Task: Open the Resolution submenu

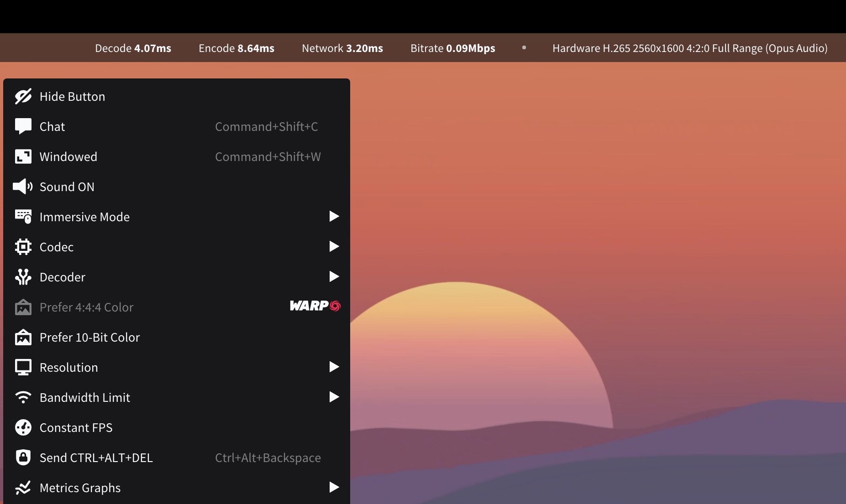Action: [x=334, y=367]
